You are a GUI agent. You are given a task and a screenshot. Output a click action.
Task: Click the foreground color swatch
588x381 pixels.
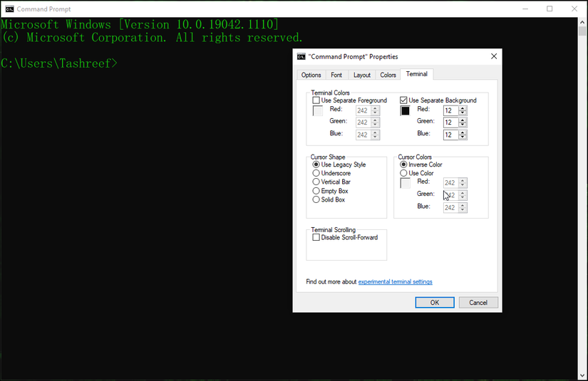(318, 111)
